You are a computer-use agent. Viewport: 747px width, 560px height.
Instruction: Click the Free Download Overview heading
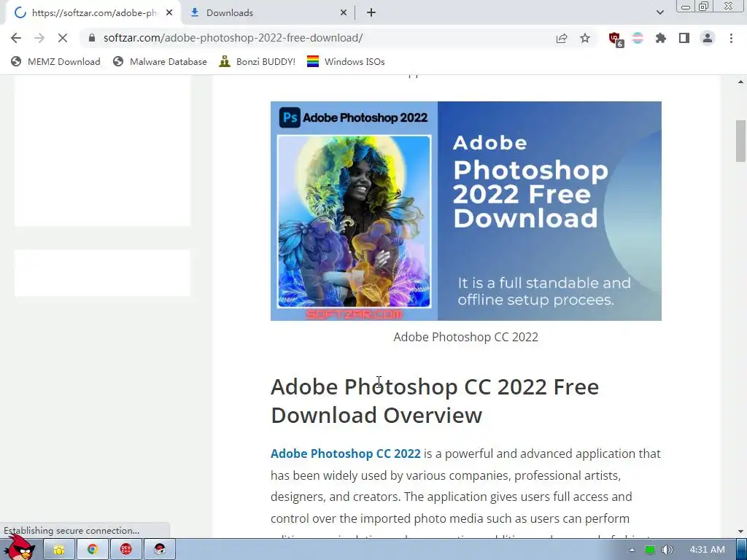point(435,401)
